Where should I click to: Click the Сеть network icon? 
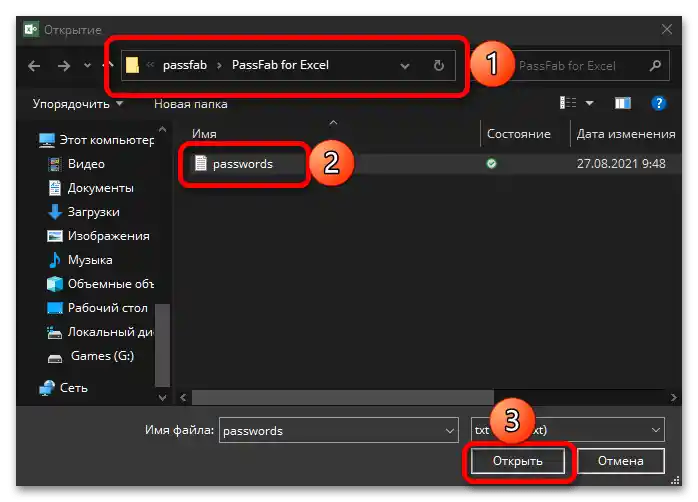coord(46,388)
